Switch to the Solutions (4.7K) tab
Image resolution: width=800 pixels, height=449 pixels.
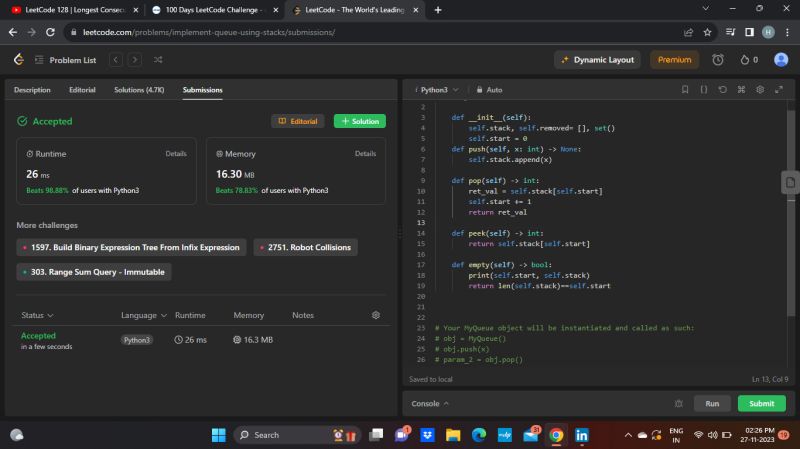click(x=139, y=90)
